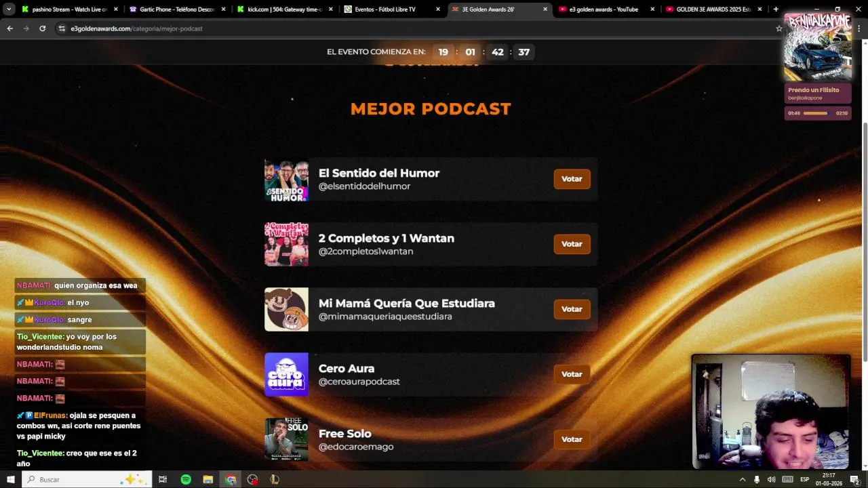Viewport: 868px width, 488px height.
Task: Select the @elsentidodelhumor handle text
Action: click(364, 186)
